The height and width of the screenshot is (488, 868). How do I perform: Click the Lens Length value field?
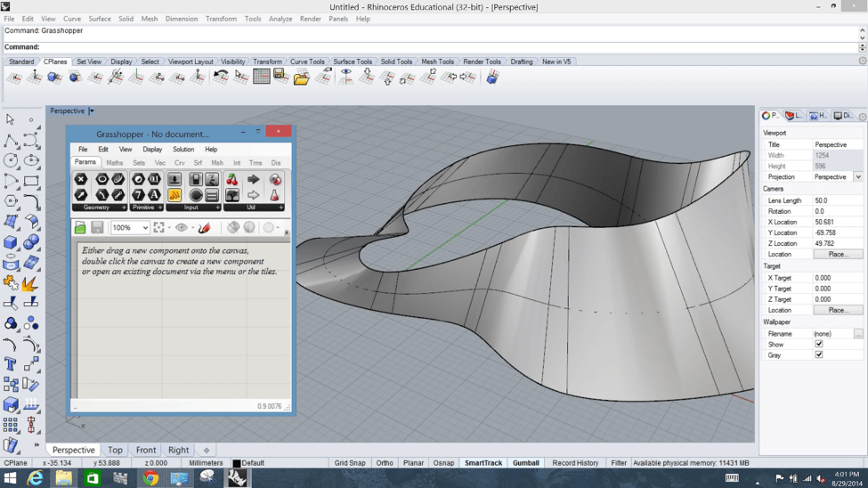pyautogui.click(x=838, y=200)
